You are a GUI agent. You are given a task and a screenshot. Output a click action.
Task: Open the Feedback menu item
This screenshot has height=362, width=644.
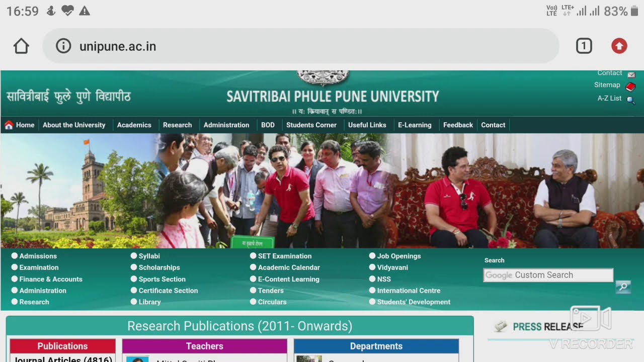pyautogui.click(x=458, y=125)
